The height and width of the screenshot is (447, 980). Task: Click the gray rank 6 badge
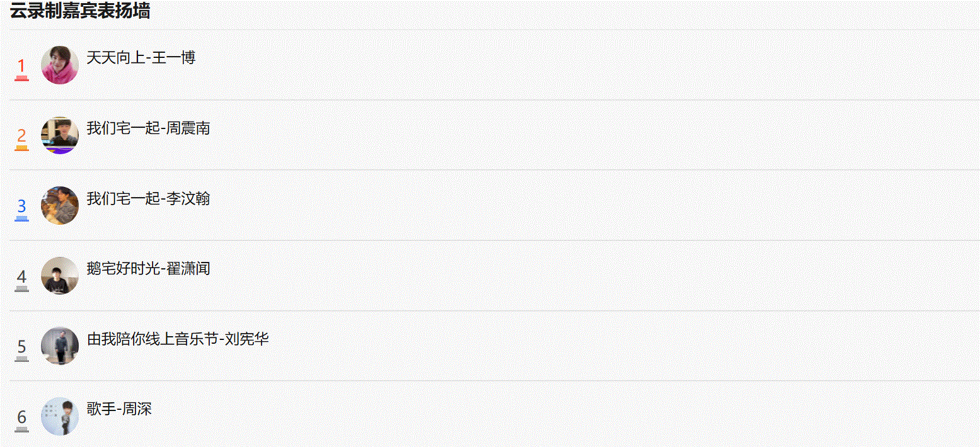pyautogui.click(x=21, y=420)
